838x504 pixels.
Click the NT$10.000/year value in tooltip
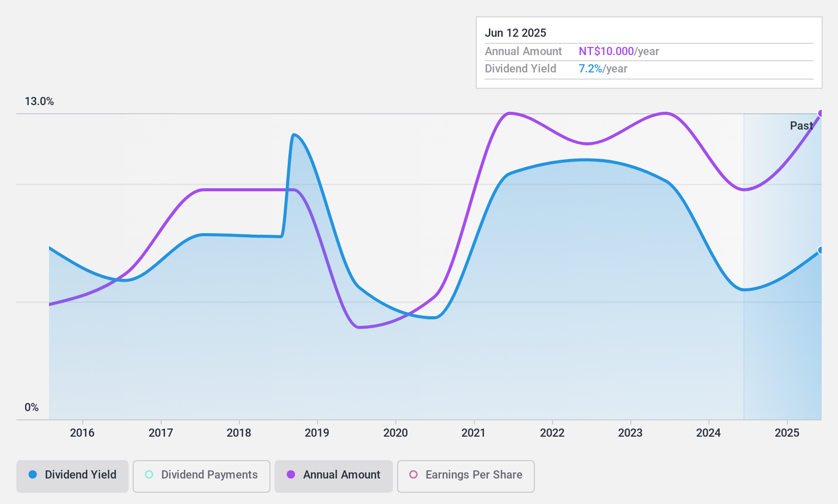619,52
